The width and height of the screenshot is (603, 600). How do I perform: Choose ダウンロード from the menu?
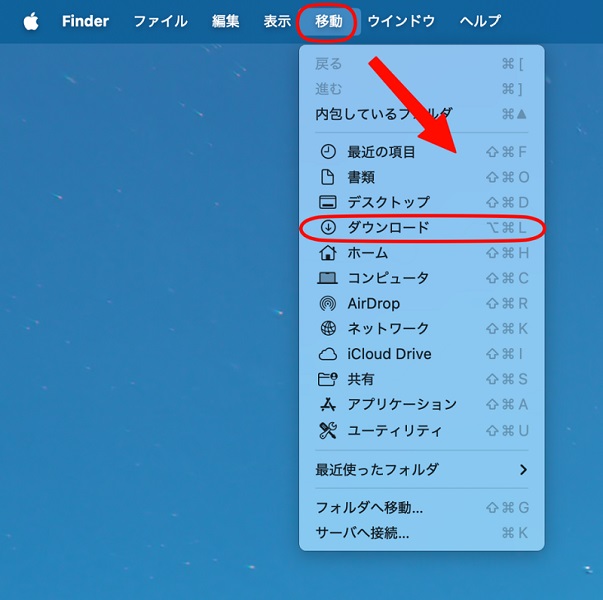tap(421, 228)
